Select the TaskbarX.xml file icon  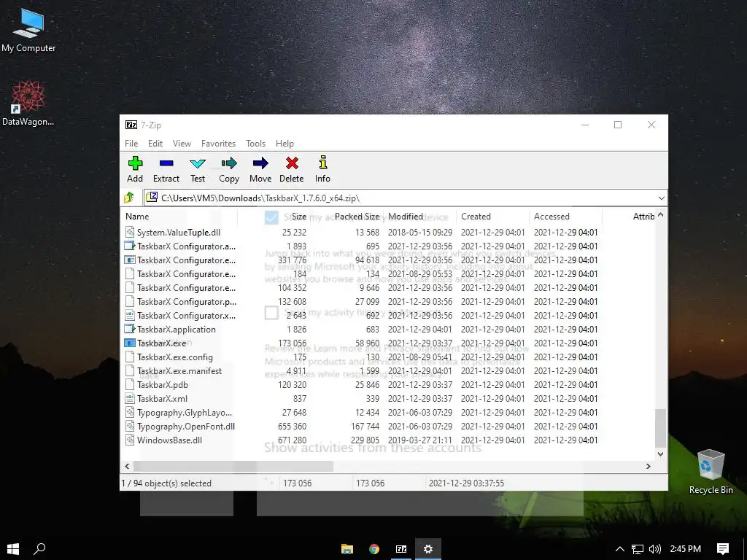(x=130, y=398)
